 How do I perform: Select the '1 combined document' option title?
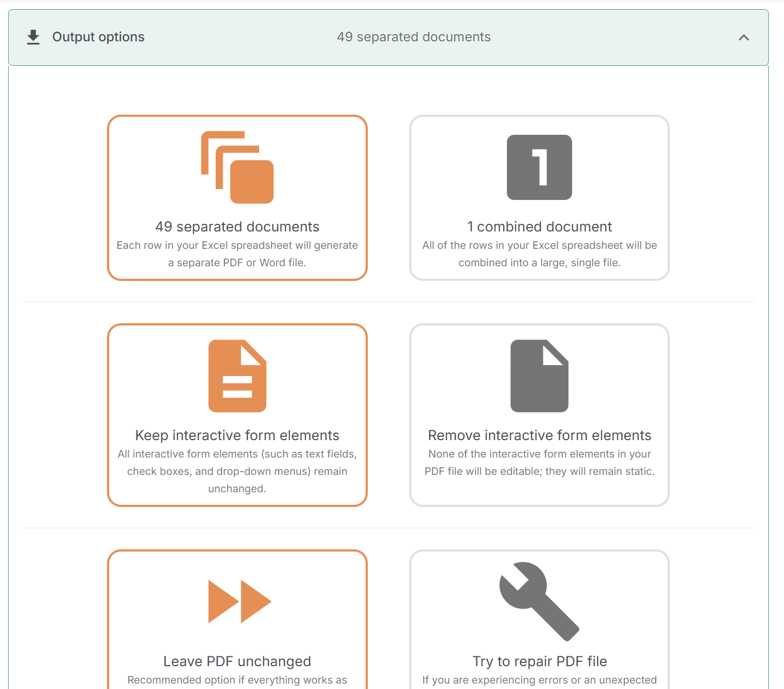539,227
